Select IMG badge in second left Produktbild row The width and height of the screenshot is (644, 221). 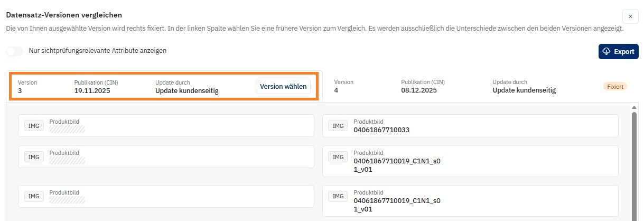(x=34, y=157)
